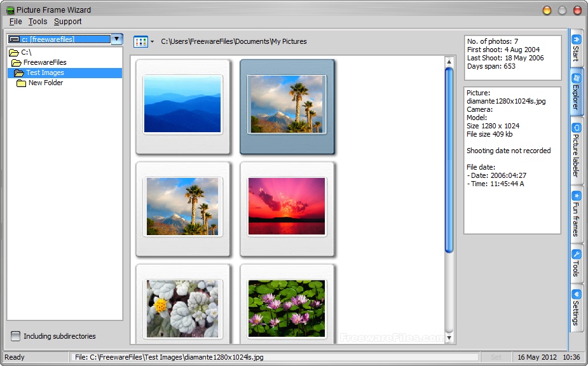The width and height of the screenshot is (588, 366).
Task: Click the status bar file path field
Action: pyautogui.click(x=275, y=357)
